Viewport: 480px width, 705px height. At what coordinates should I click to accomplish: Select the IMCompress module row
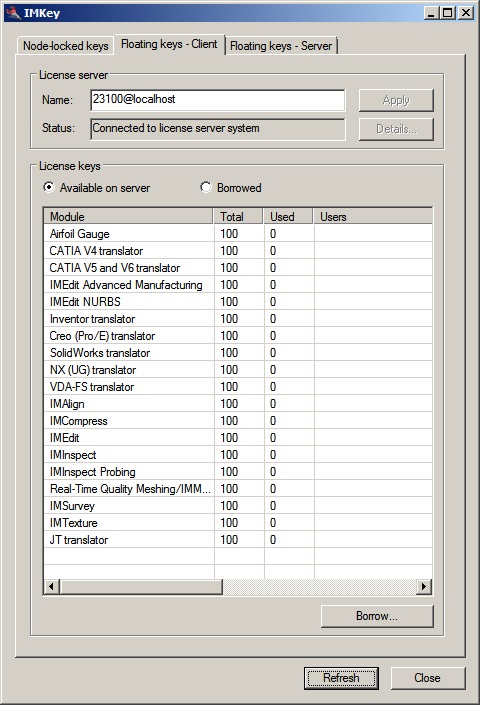click(238, 421)
